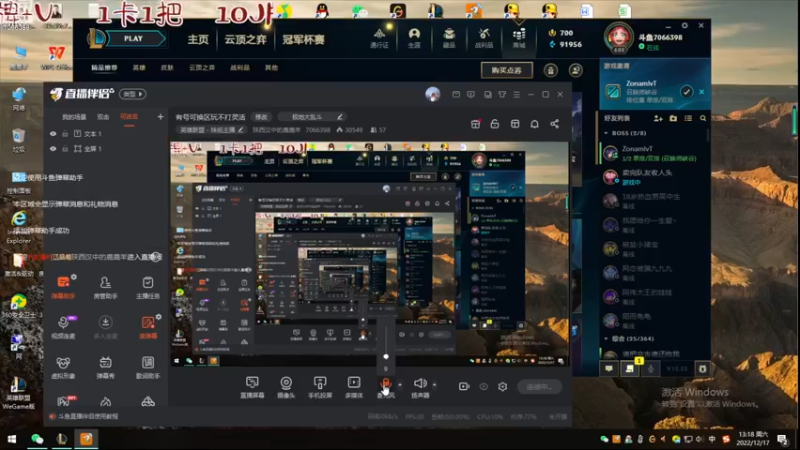Open 视频连麦 tool
This screenshot has width=800, height=450.
63,327
